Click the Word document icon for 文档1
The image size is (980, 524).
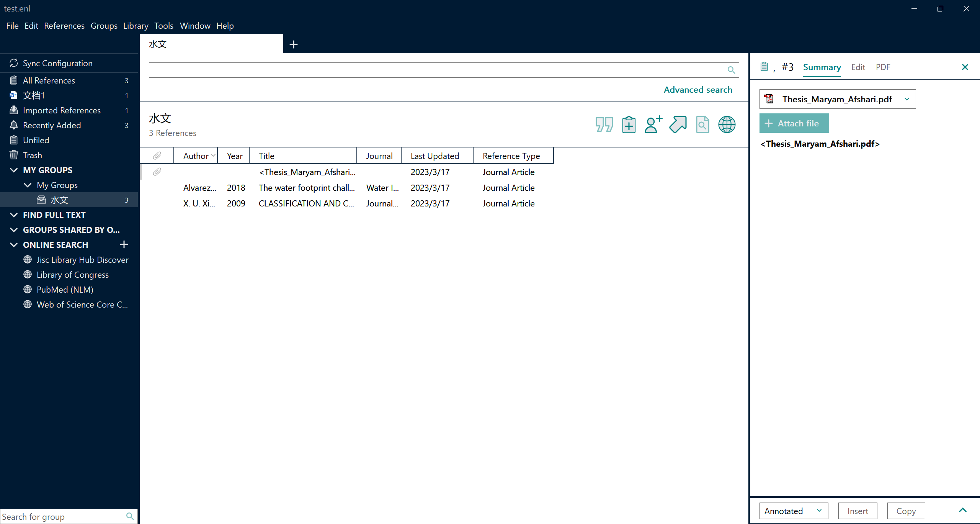click(14, 95)
